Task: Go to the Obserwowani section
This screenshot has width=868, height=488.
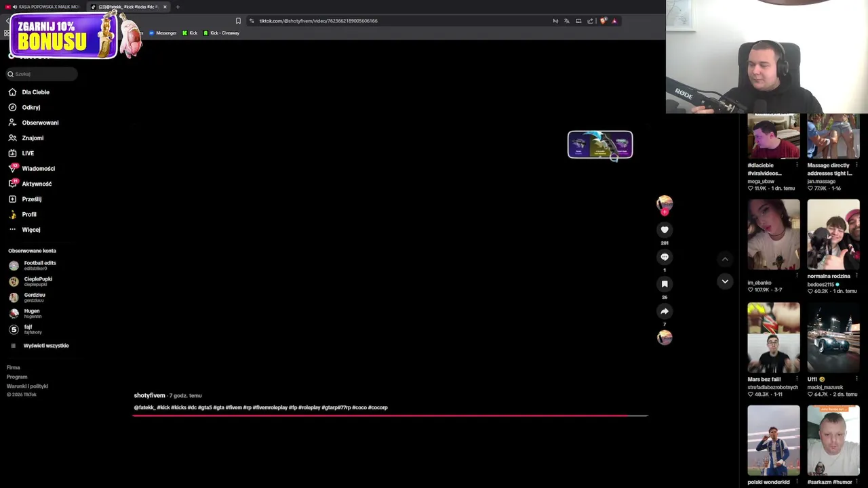Action: (x=33, y=123)
